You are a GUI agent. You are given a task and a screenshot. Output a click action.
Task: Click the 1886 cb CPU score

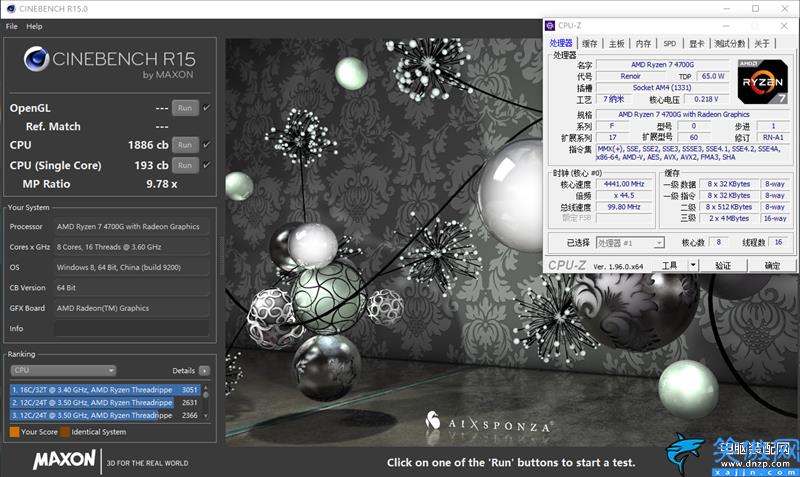(x=148, y=145)
